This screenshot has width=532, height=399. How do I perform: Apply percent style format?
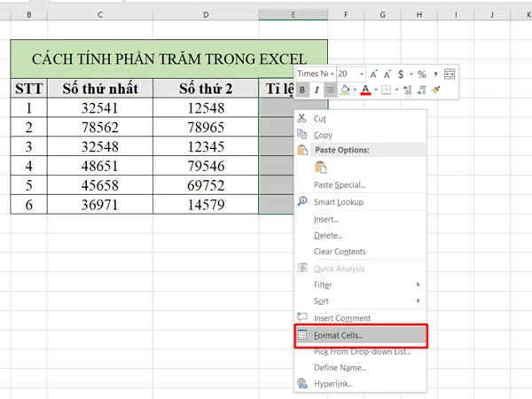421,74
